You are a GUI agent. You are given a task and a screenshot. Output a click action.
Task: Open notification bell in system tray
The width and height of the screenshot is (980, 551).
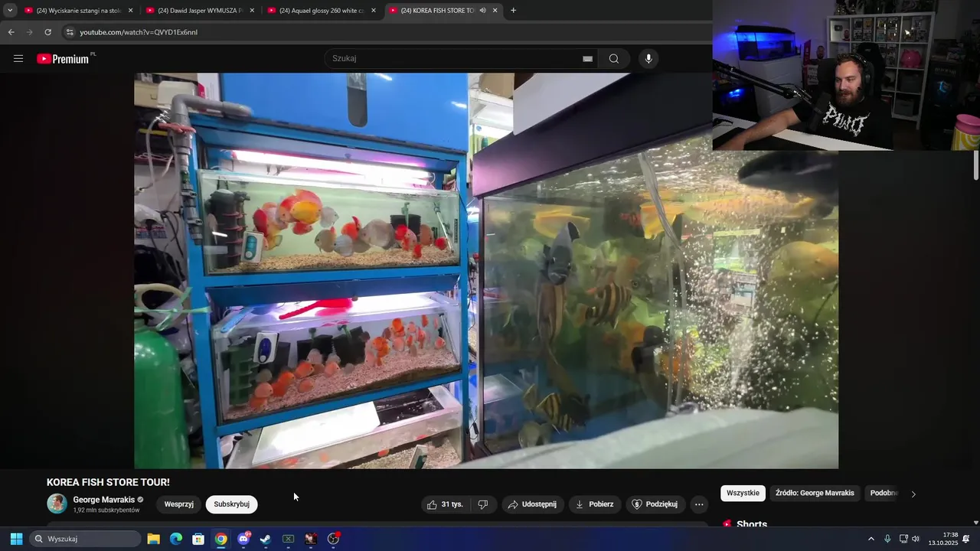[966, 539]
